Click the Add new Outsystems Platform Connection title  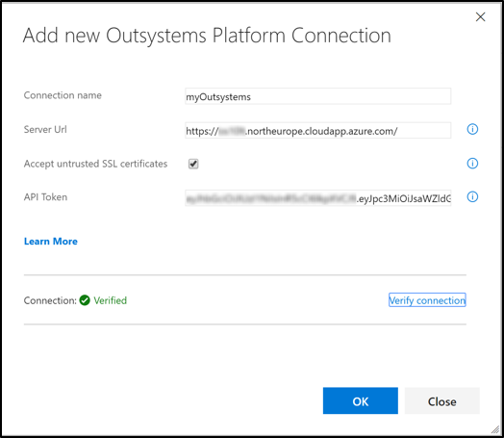pos(207,36)
